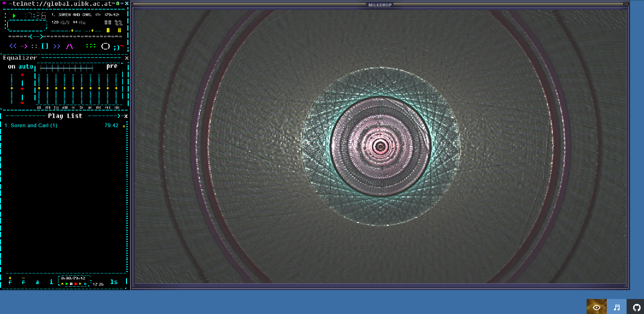Adjust the 6K equalizer band
The image size is (644, 314).
(90, 88)
